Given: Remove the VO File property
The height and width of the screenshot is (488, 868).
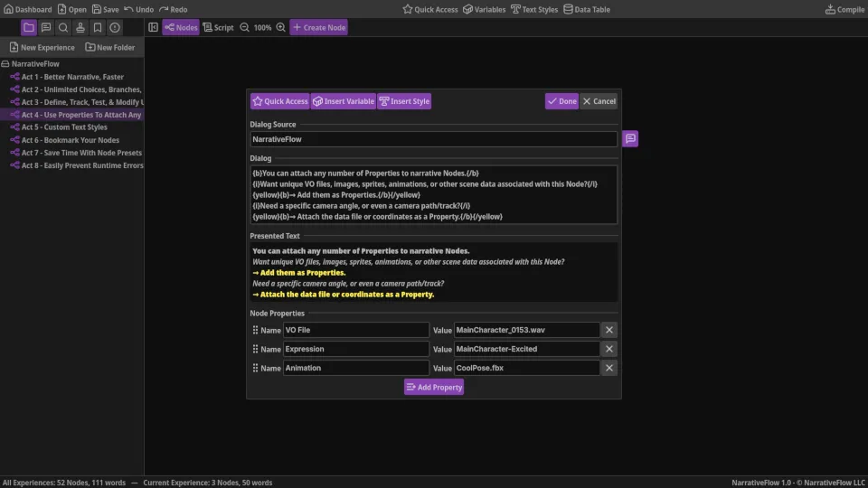Looking at the screenshot, I should pos(609,331).
